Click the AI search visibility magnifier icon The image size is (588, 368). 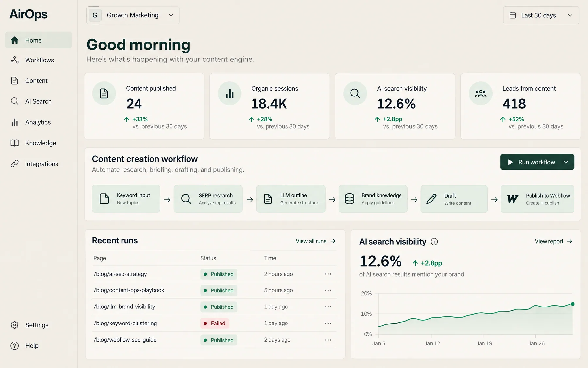[355, 93]
